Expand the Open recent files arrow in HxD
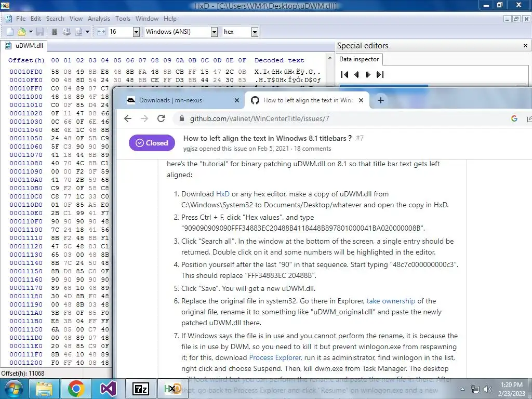 click(31, 32)
